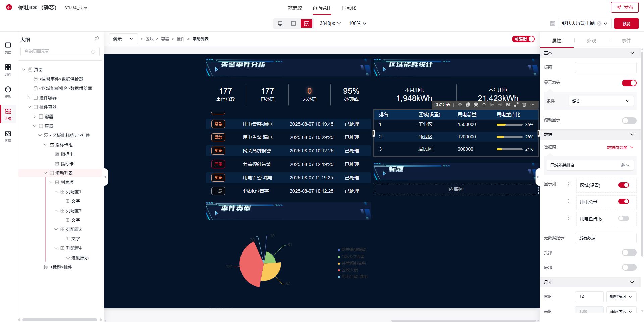Switch to the 数据源 top tab
Image resolution: width=644 pixels, height=322 pixels.
point(294,8)
